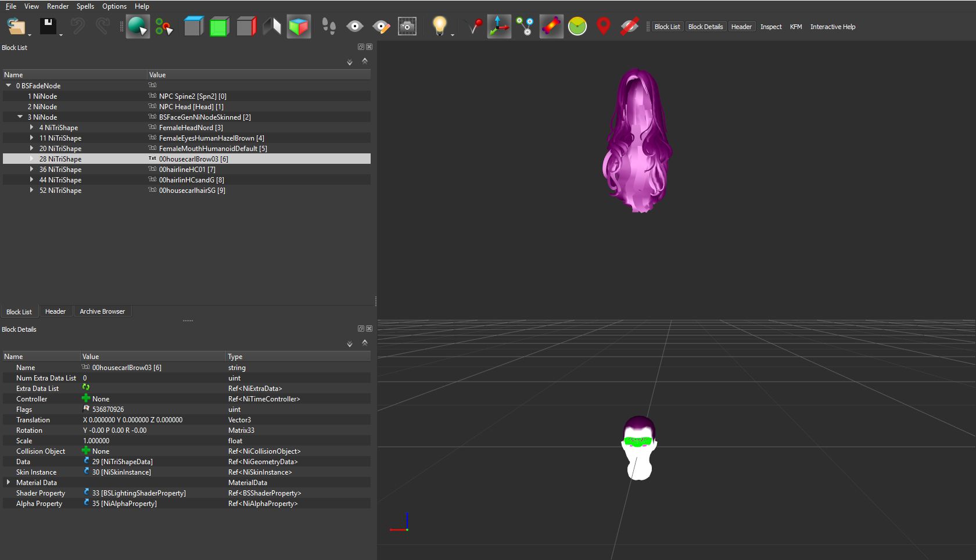Image resolution: width=976 pixels, height=560 pixels.
Task: Click the Interactive Help toolbar button
Action: 833,27
